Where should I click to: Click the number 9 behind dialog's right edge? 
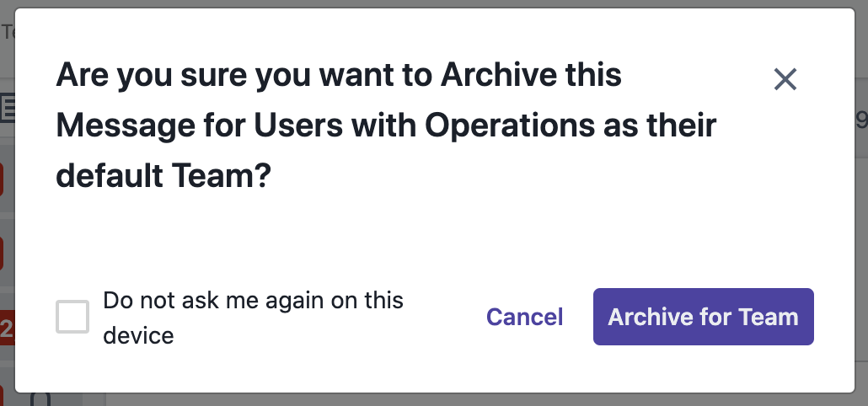pos(861,120)
